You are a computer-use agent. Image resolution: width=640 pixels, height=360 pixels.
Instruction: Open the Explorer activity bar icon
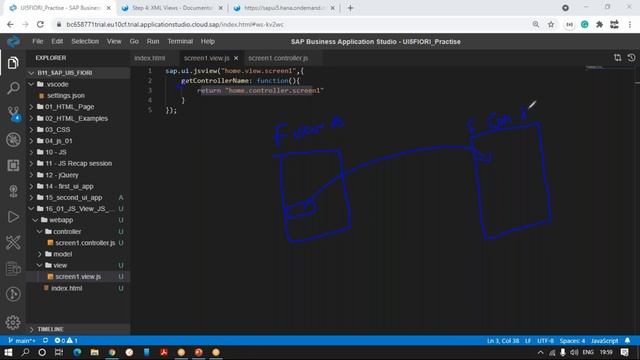13,63
